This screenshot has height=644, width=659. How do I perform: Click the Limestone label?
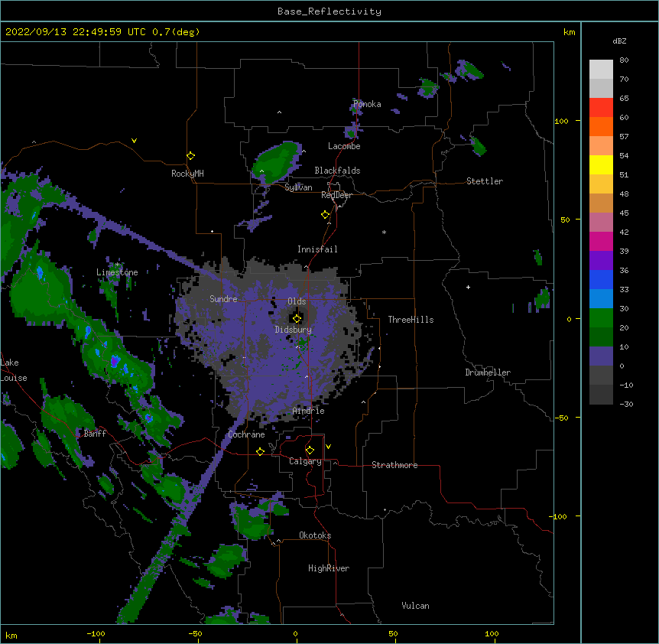coord(117,272)
